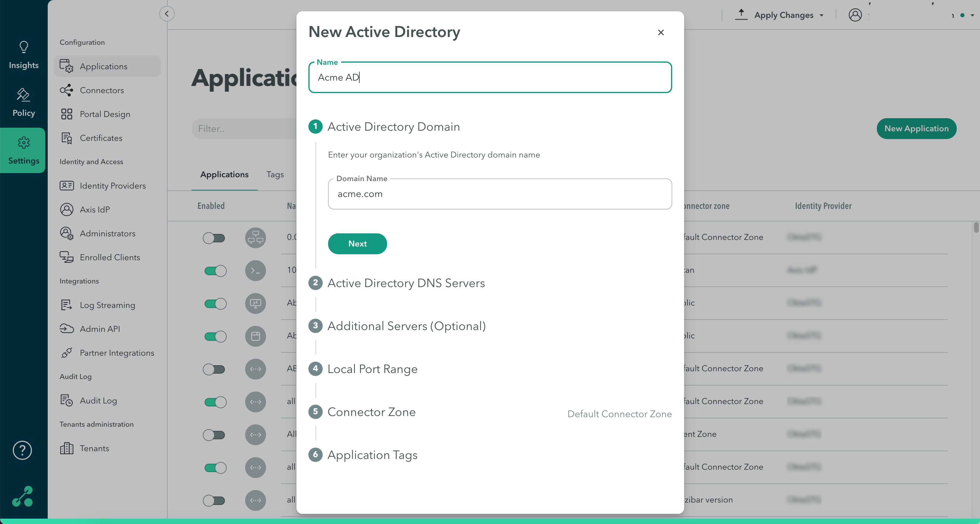Screen dimensions: 980x524
Task: Open the help question mark icon
Action: click(x=22, y=450)
